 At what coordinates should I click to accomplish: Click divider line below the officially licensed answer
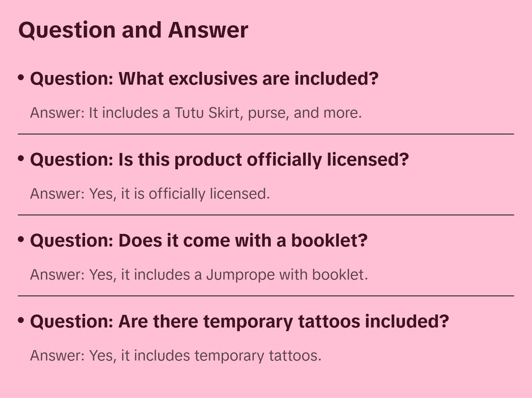(x=266, y=215)
